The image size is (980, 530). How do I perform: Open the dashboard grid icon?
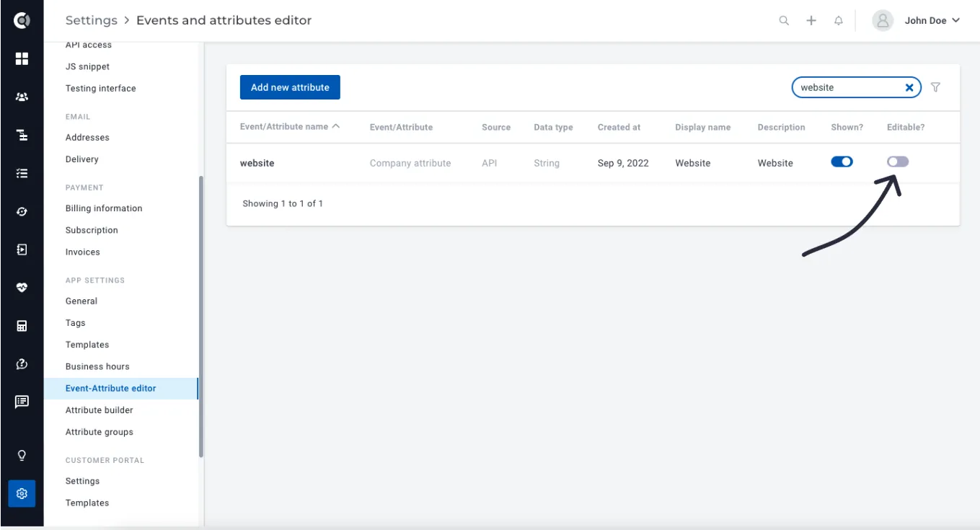(x=22, y=58)
